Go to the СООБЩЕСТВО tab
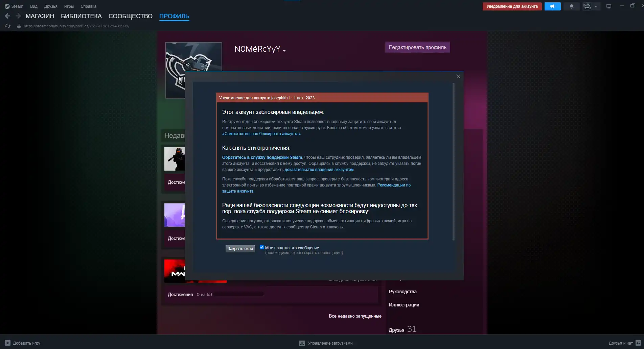This screenshot has width=644, height=349. 131,16
